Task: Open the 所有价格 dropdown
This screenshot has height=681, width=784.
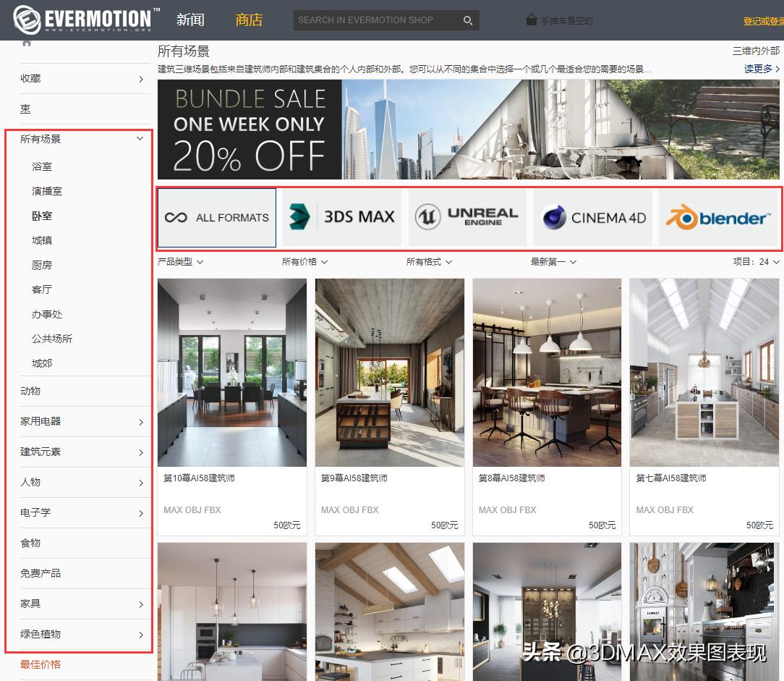Action: coord(305,262)
